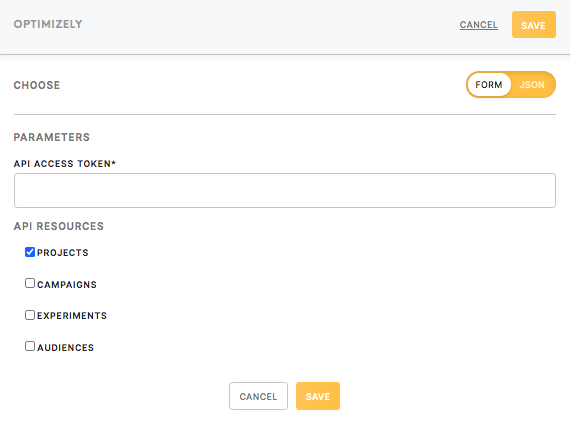This screenshot has width=570, height=423.
Task: Focus the API Access Token input field
Action: tap(285, 190)
